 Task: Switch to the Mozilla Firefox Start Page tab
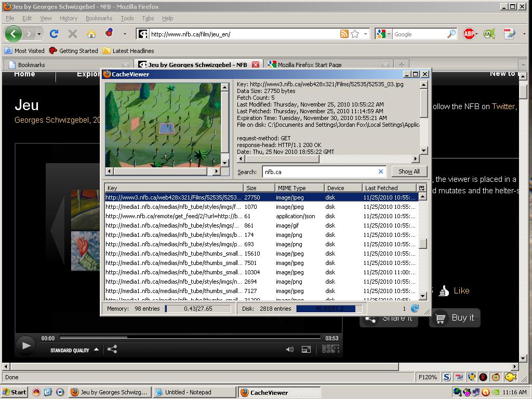(309, 65)
